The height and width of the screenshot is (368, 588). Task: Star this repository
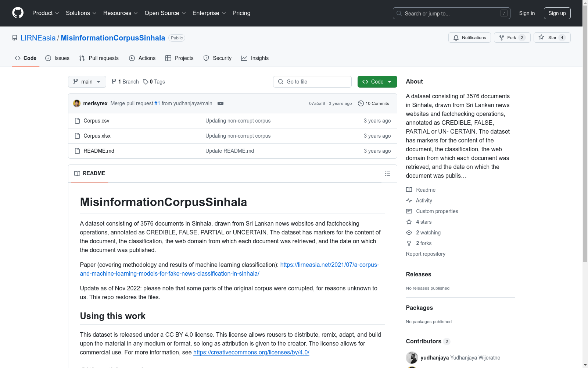pos(552,38)
